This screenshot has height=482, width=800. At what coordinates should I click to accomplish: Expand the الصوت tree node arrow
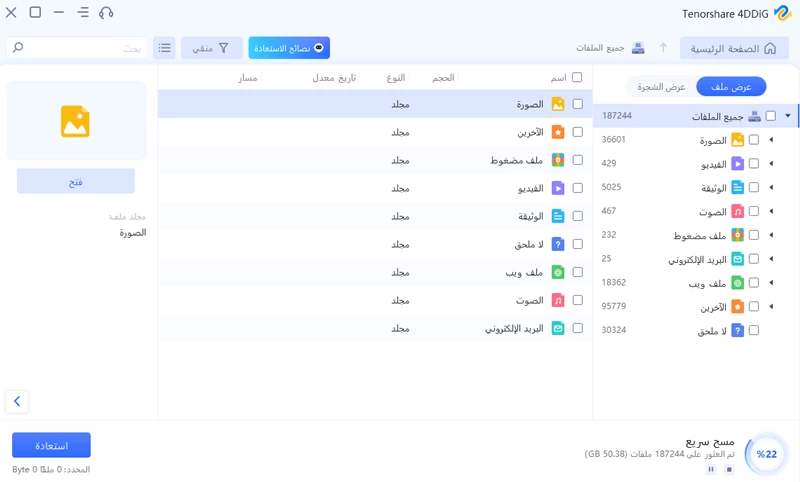click(x=771, y=211)
